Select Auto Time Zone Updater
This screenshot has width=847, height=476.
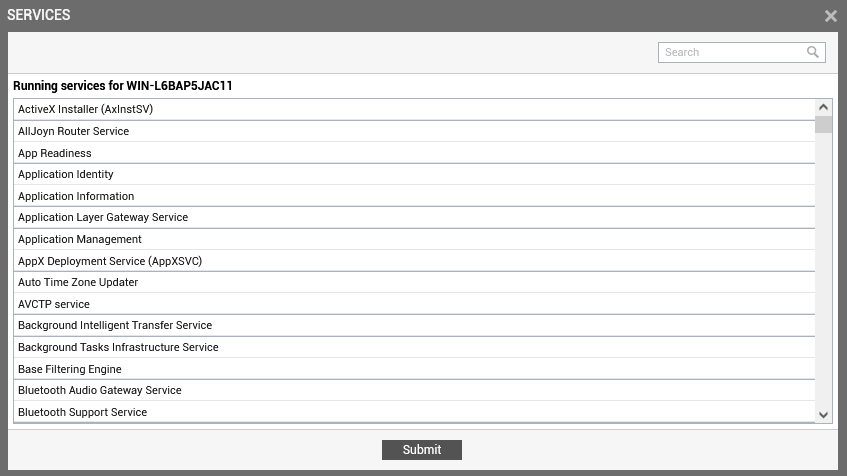click(414, 283)
